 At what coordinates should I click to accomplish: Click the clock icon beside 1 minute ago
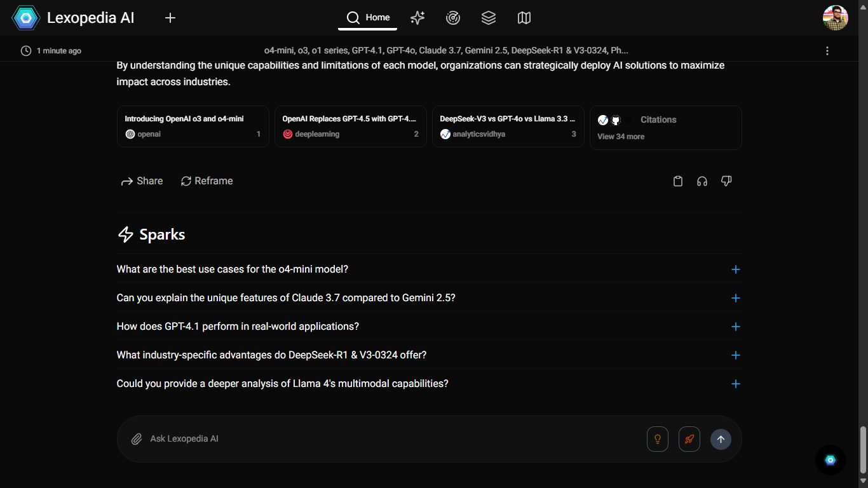[x=26, y=51]
